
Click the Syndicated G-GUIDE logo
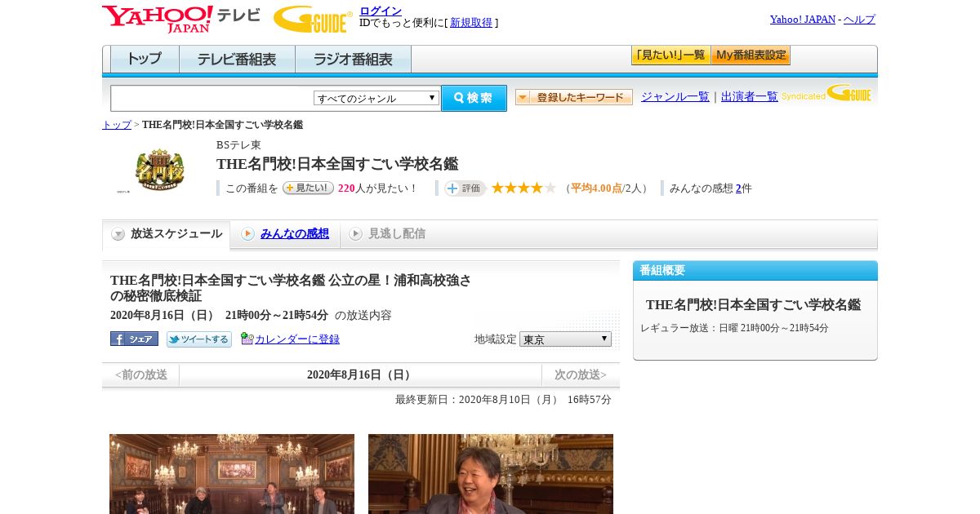pos(826,93)
